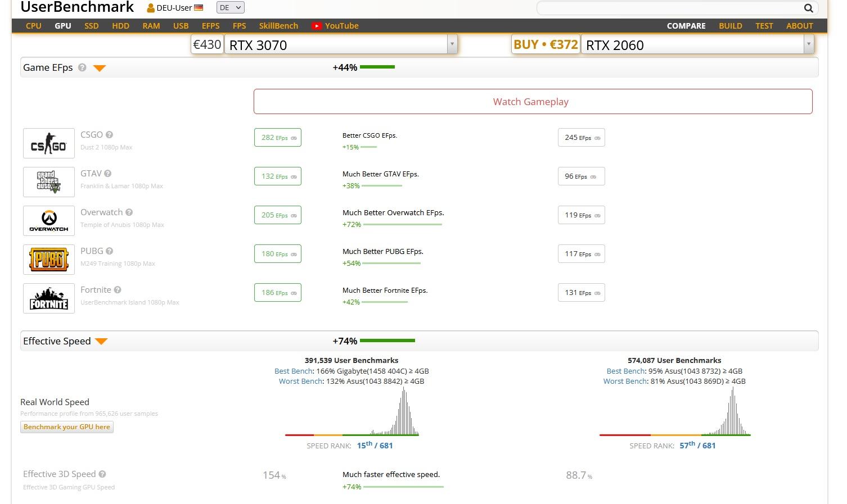Click help icon next to GTAV

point(107,174)
